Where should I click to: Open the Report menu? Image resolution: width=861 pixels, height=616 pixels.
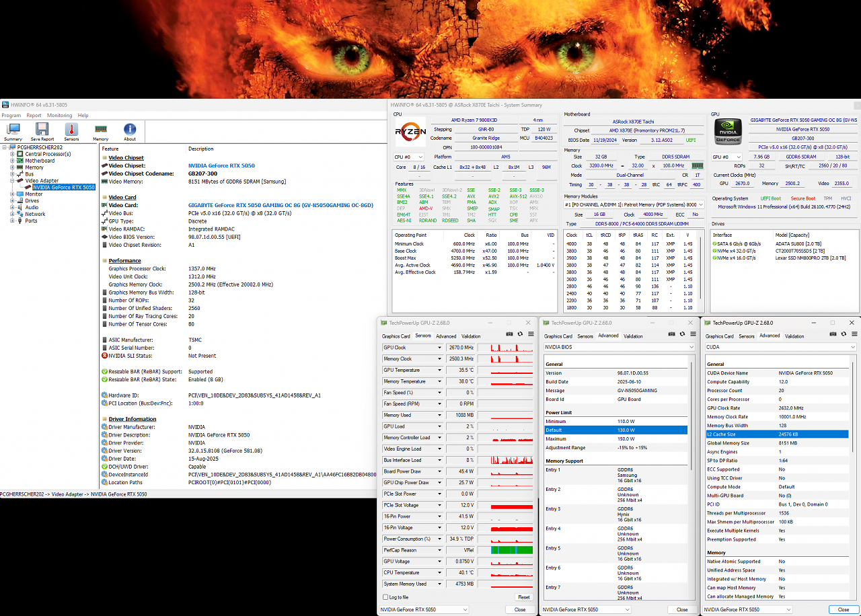point(34,115)
